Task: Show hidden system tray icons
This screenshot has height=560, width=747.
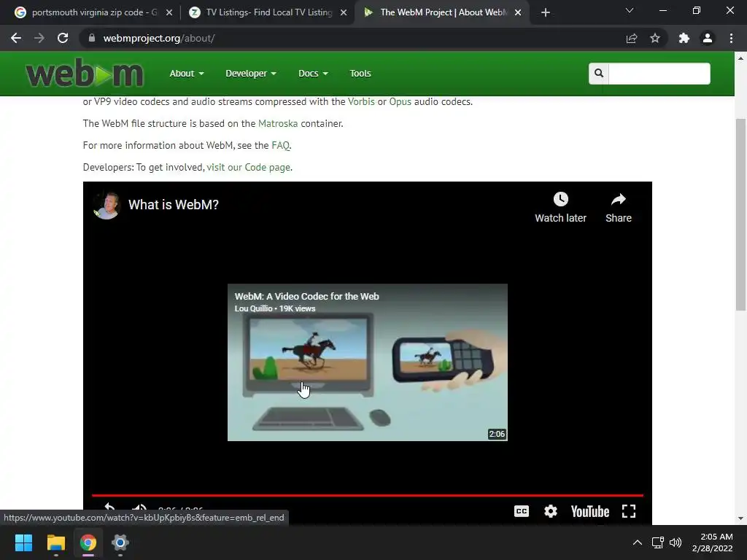Action: tap(637, 542)
